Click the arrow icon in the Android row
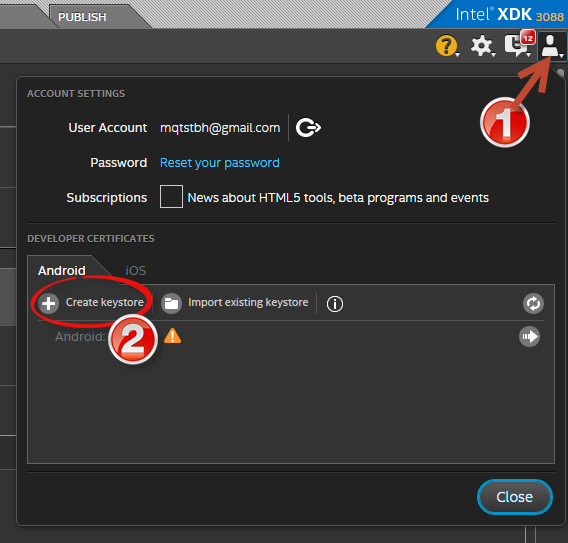The height and width of the screenshot is (543, 568). tap(530, 337)
